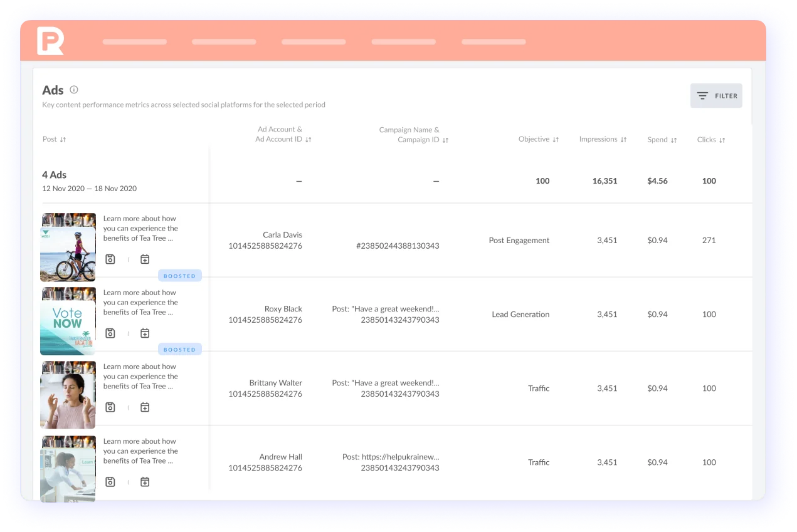Image resolution: width=797 pixels, height=532 pixels.
Task: Open the cyclist ad thumbnail
Action: tap(68, 248)
